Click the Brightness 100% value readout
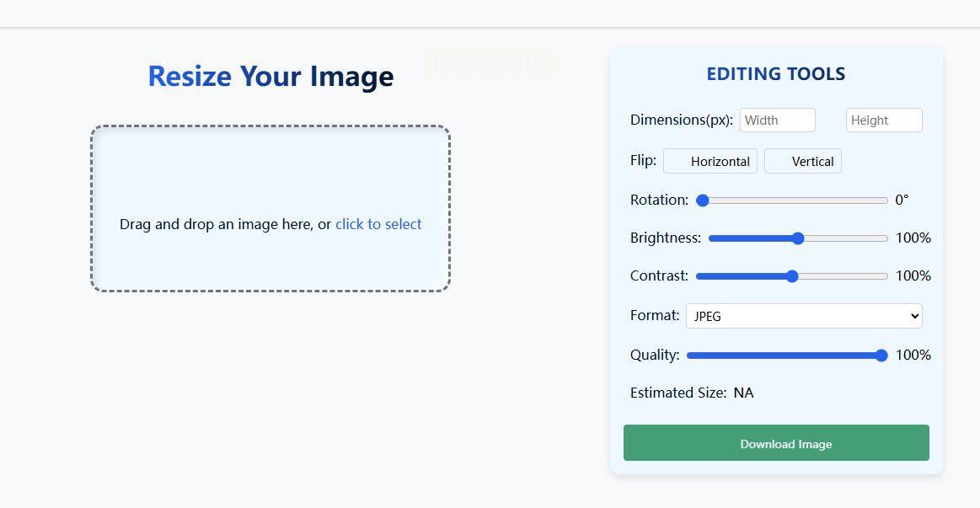The image size is (980, 508). 913,238
